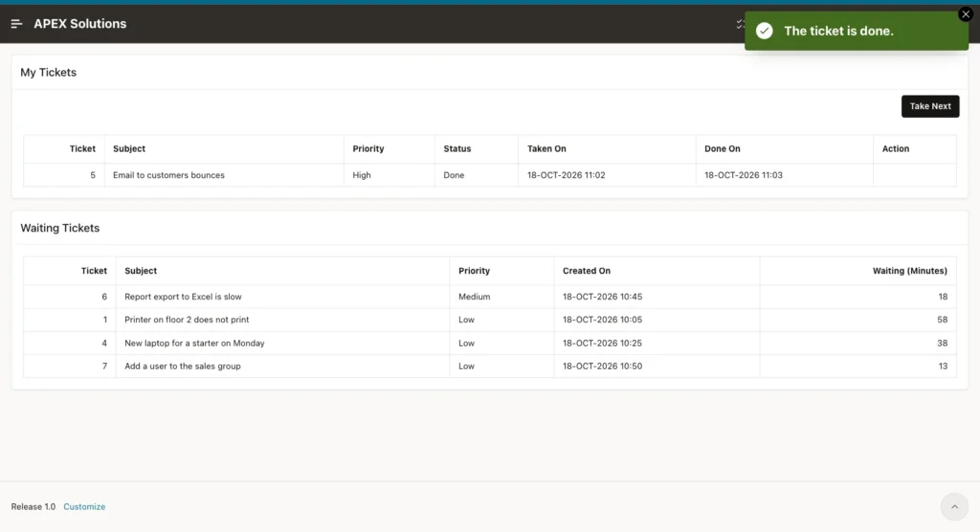980x532 pixels.
Task: Click the 'The ticket is done.' message text
Action: 838,31
